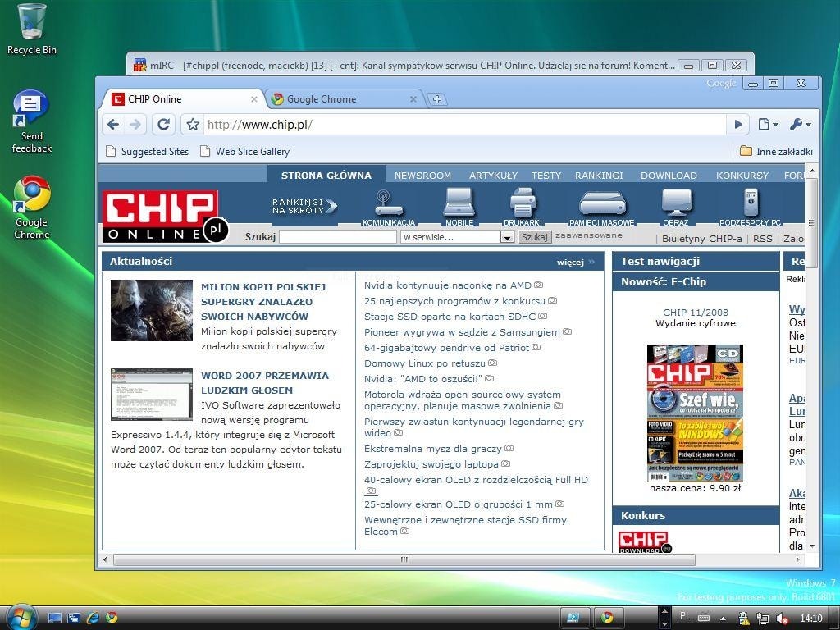This screenshot has width=840, height=630.
Task: Click the Komunikacja router icon
Action: point(383,203)
